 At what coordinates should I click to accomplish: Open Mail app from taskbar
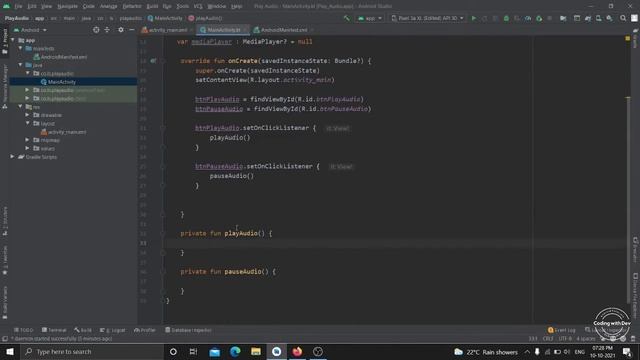(x=214, y=351)
